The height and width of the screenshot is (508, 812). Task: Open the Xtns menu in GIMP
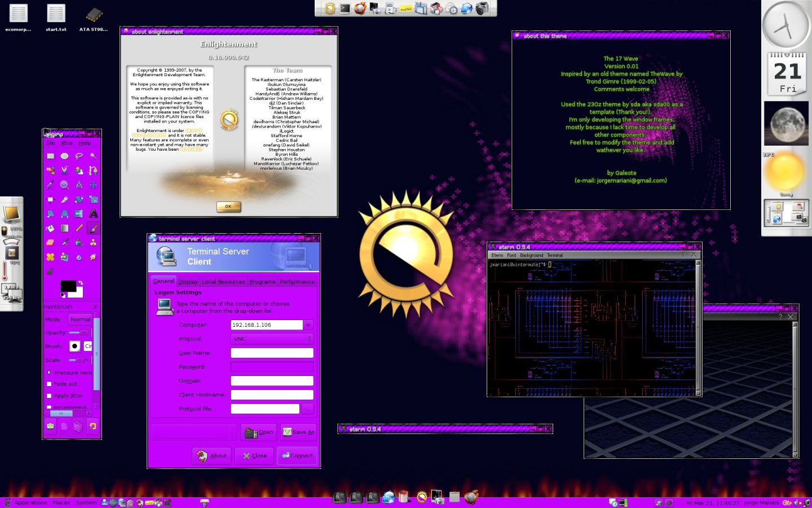click(67, 143)
